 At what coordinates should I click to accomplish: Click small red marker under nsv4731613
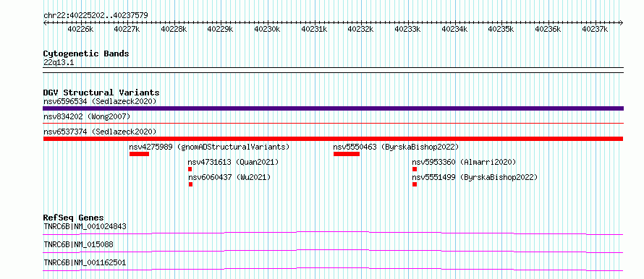[x=190, y=169]
